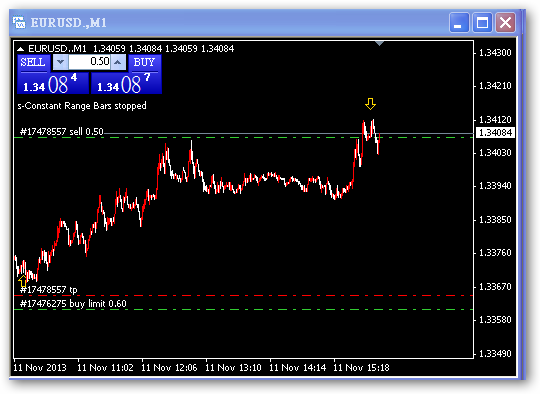Maximize the EURUSD chart window
Viewport: 540px width, 394px height.
[x=482, y=23]
